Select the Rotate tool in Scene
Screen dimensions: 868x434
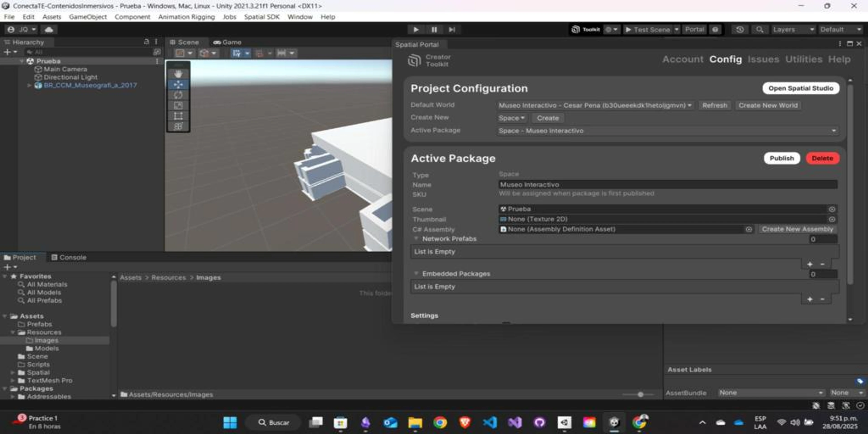pyautogui.click(x=178, y=95)
